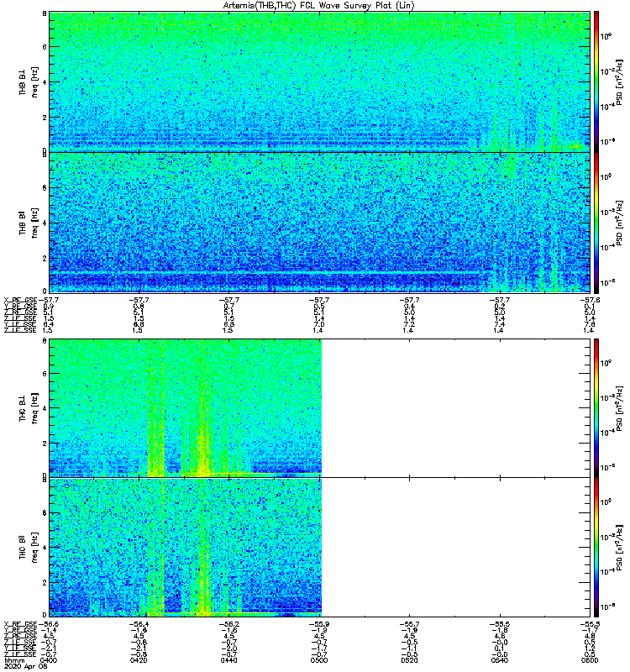Click inside the THB B∥ spectrogram panel

319,223
